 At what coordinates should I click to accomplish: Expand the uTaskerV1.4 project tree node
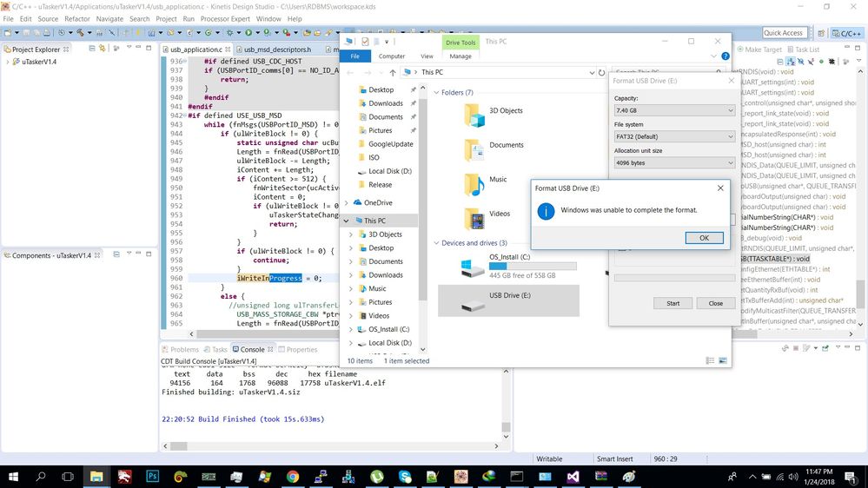(9, 63)
